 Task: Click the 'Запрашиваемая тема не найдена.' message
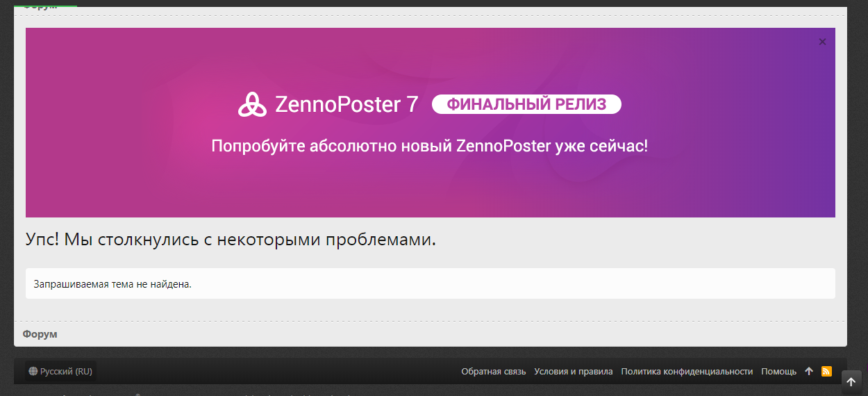[112, 284]
